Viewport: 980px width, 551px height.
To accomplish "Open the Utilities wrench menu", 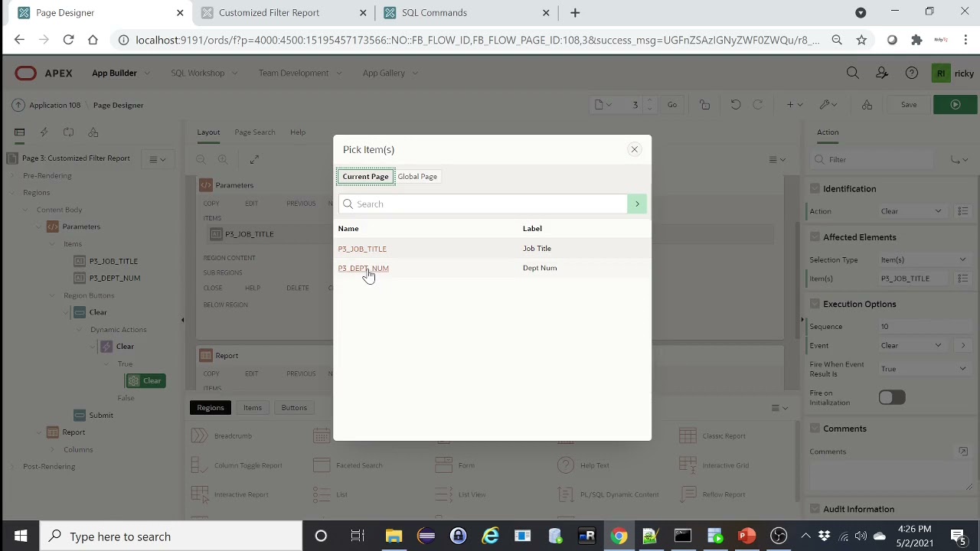I will 828,105.
